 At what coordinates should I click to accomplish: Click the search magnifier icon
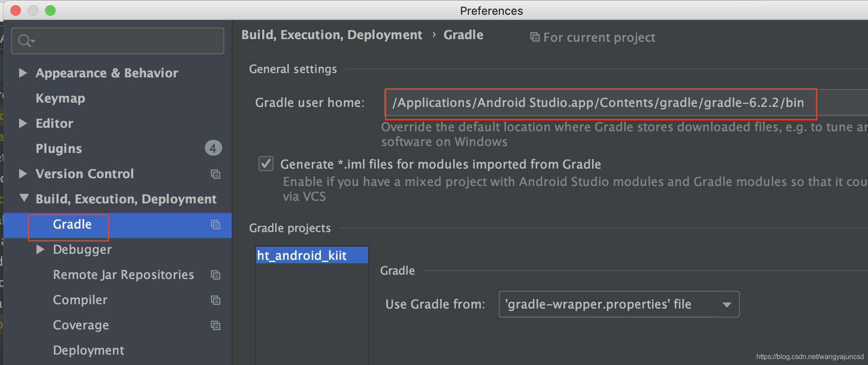point(25,41)
